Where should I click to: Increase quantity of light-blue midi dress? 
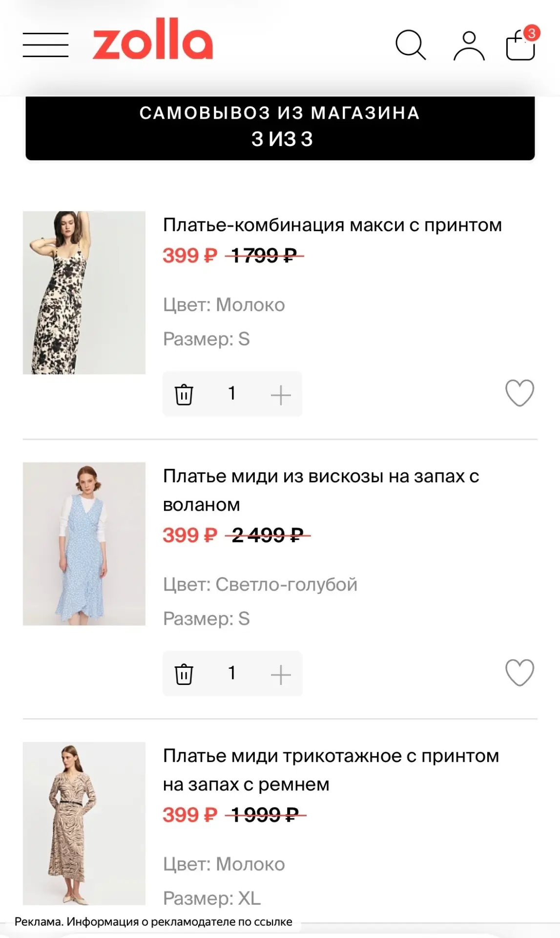tap(281, 675)
